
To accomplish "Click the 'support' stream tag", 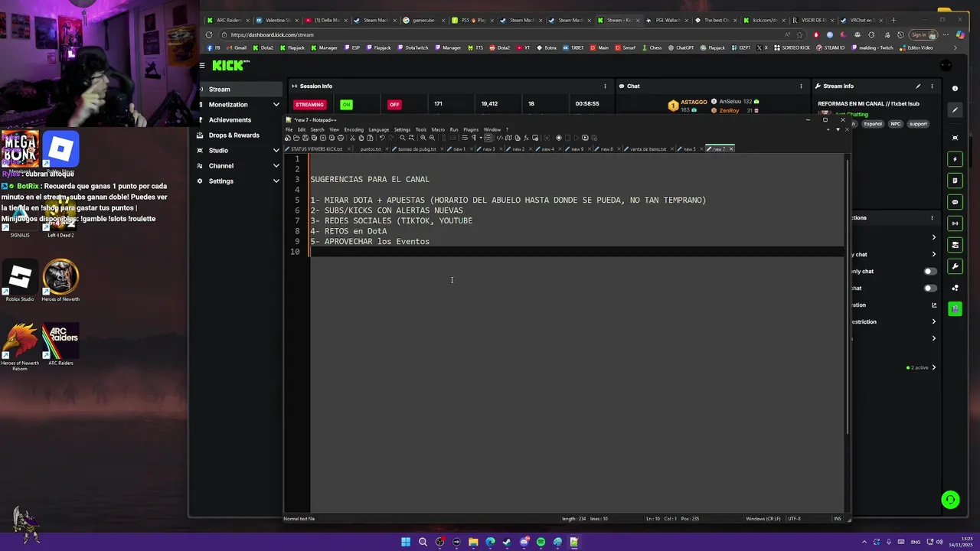I will pos(918,124).
